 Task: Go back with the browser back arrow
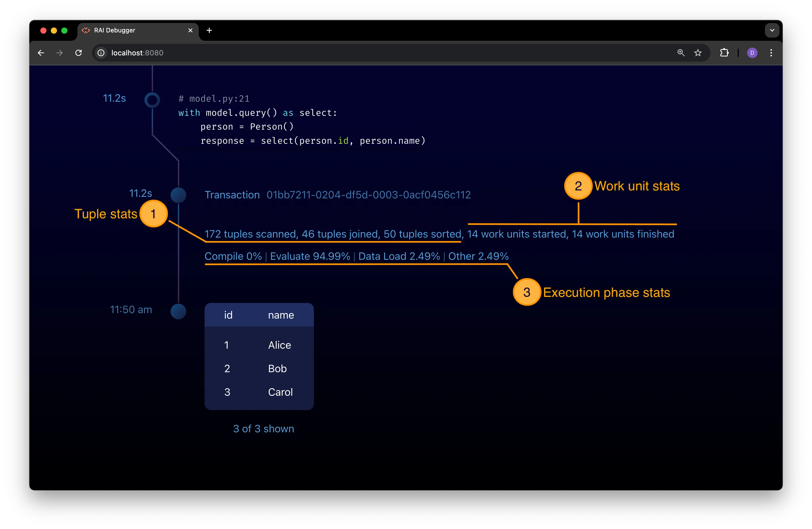click(41, 53)
